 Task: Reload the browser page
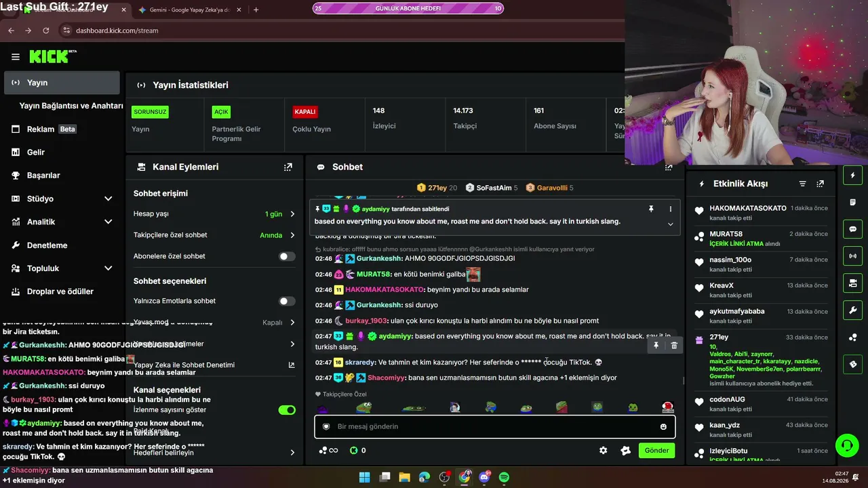pyautogui.click(x=45, y=30)
